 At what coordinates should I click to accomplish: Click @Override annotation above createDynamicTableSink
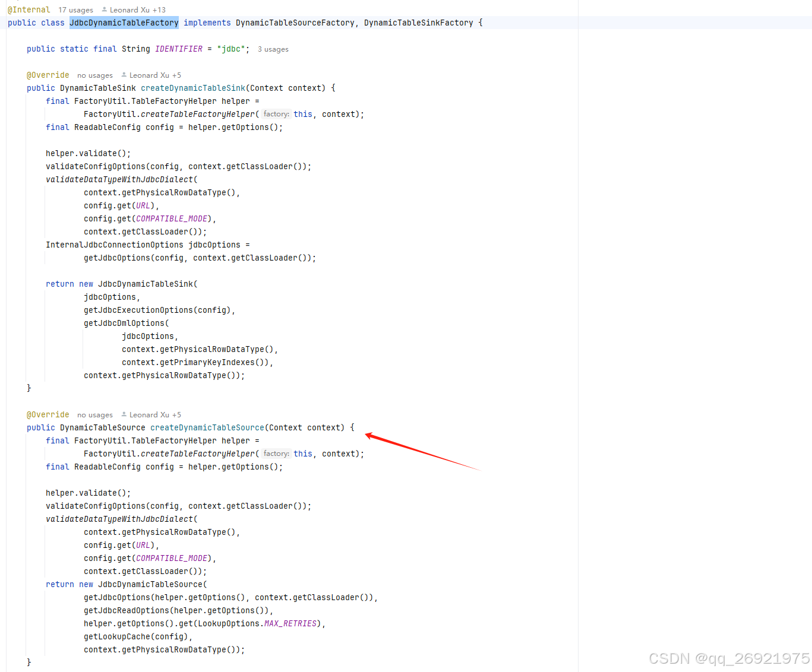48,75
